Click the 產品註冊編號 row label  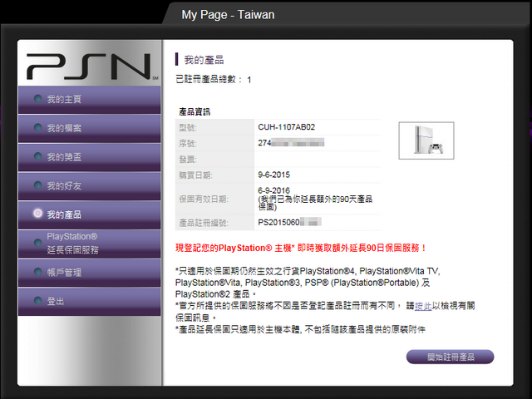point(204,224)
